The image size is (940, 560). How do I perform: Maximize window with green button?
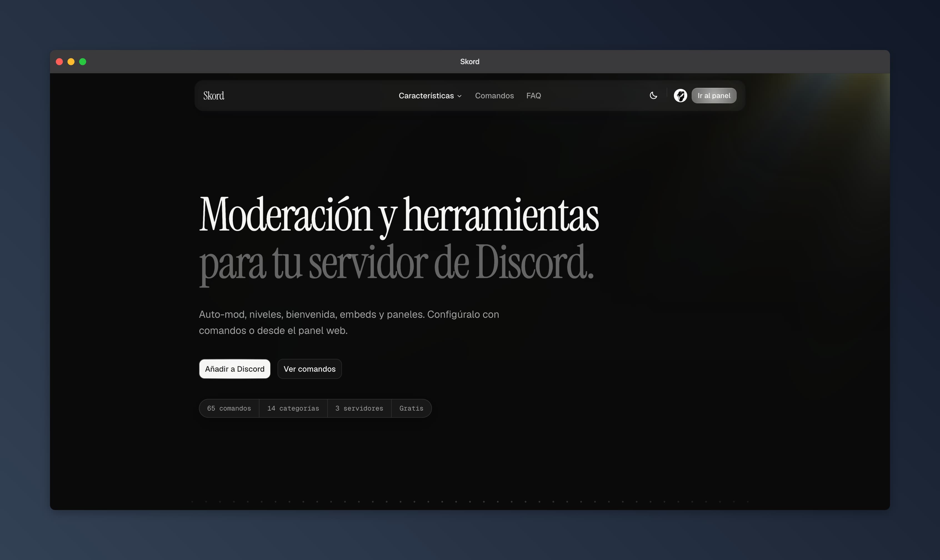[83, 61]
